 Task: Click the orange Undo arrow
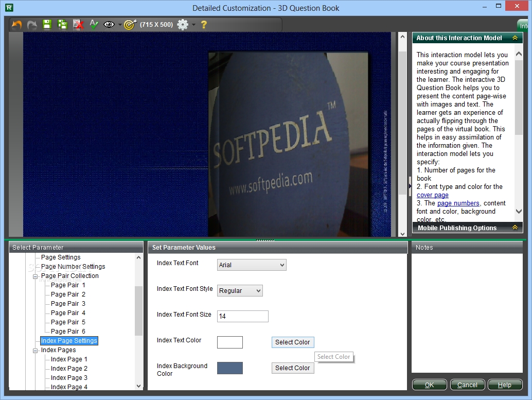click(16, 25)
